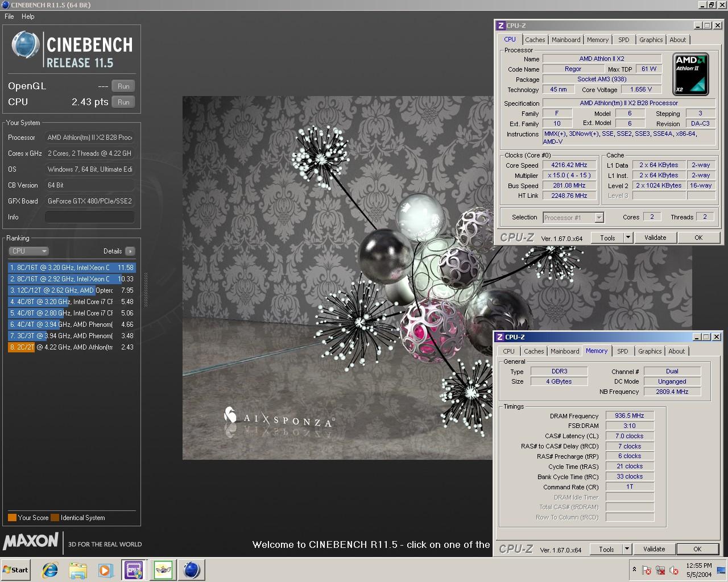The width and height of the screenshot is (728, 582).
Task: Click Tools button in top CPU-Z
Action: 607,238
